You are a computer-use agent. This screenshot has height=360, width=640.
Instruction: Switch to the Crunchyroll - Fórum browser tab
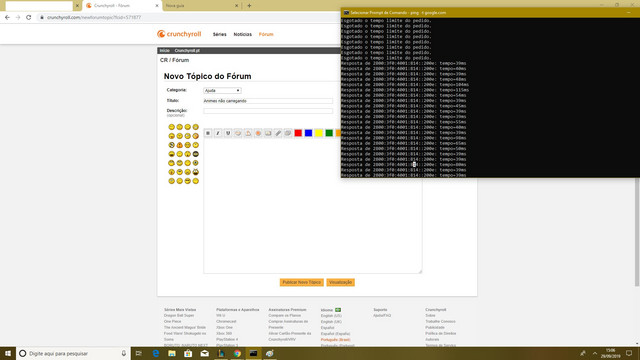(121, 6)
